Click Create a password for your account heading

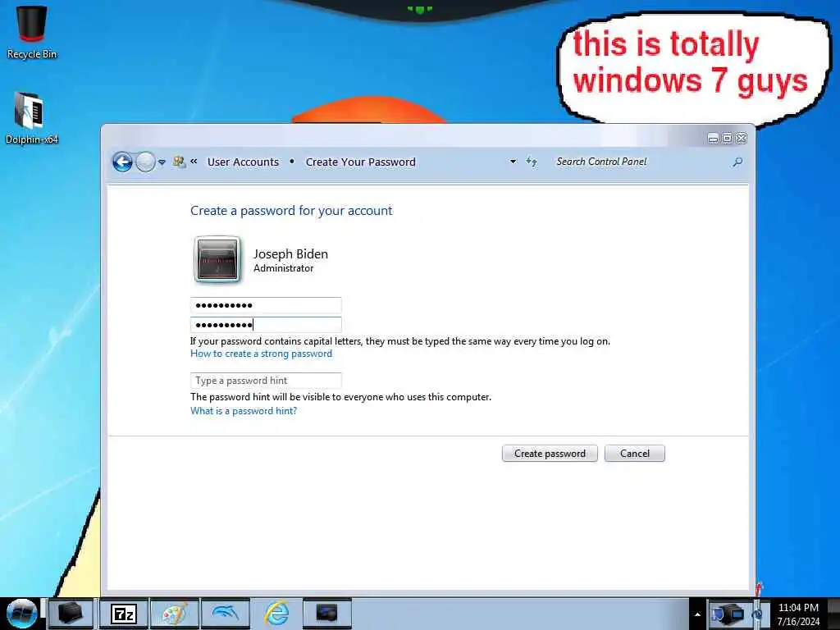click(291, 211)
